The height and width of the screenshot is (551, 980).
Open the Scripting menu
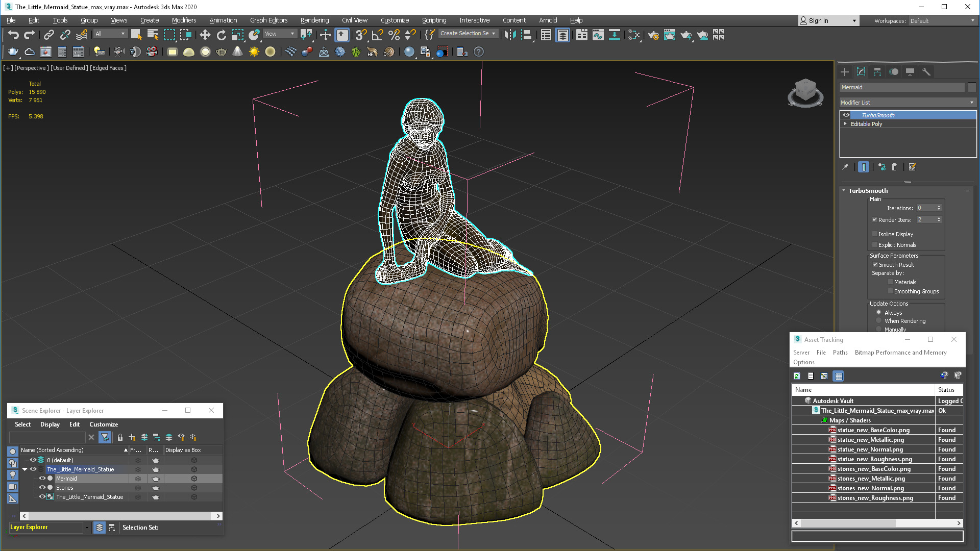[x=434, y=20]
